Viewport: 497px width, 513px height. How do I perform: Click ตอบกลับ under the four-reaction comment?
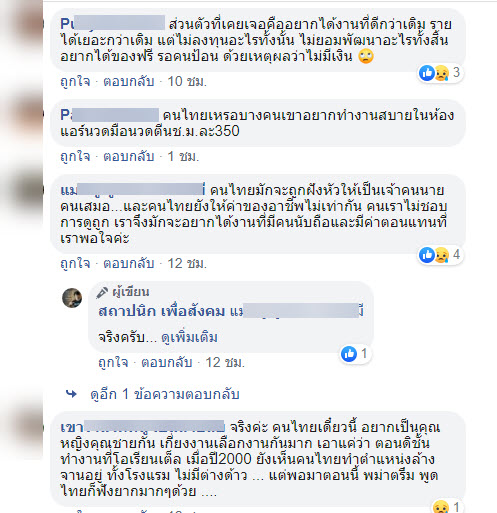(129, 264)
